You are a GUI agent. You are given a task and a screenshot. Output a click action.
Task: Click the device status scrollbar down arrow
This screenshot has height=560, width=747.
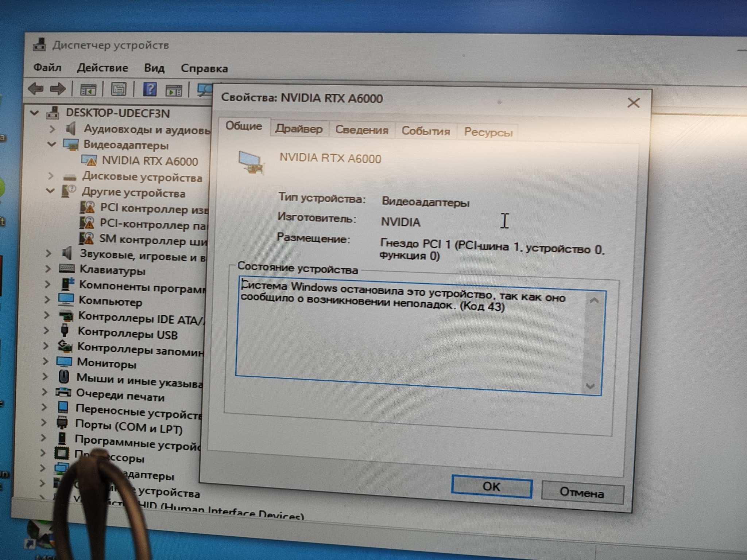pos(590,386)
